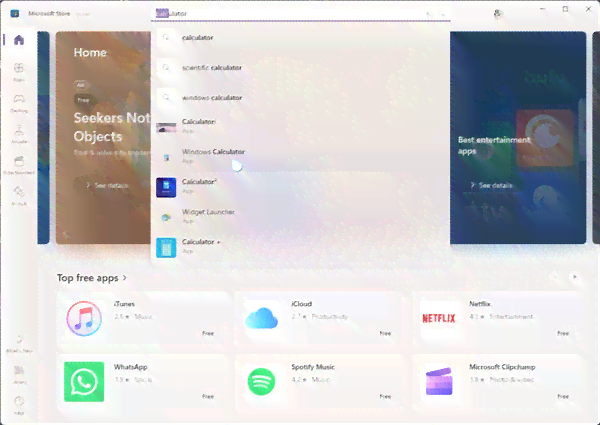This screenshot has width=600, height=425.
Task: Open the Spotify Music app icon
Action: pos(261,381)
